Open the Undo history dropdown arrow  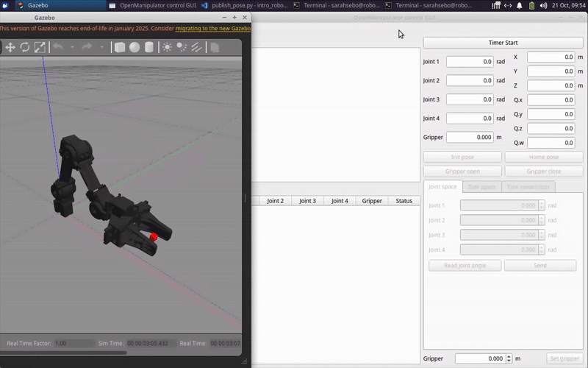point(72,47)
